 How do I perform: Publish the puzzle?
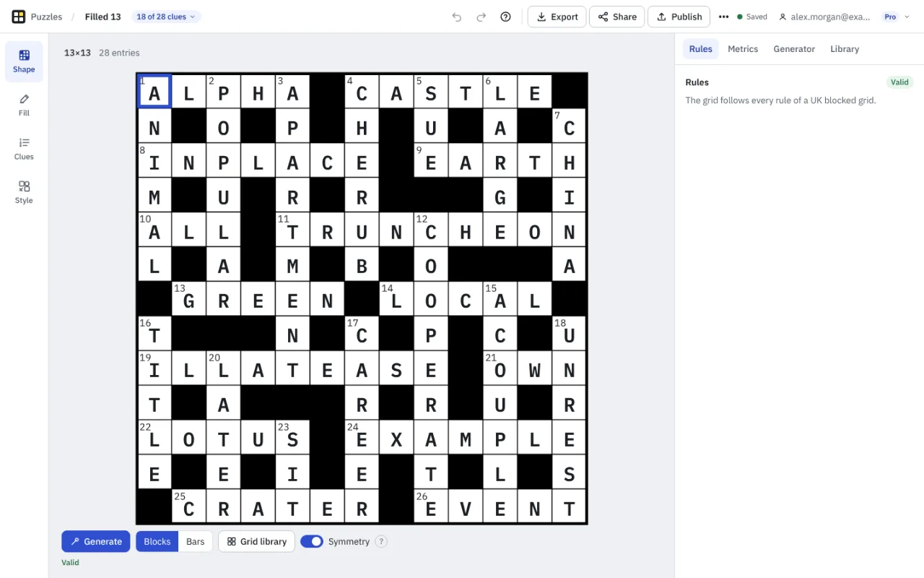click(x=679, y=17)
